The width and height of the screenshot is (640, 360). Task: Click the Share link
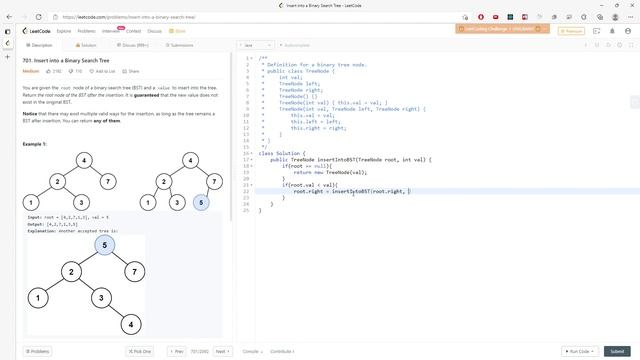131,71
